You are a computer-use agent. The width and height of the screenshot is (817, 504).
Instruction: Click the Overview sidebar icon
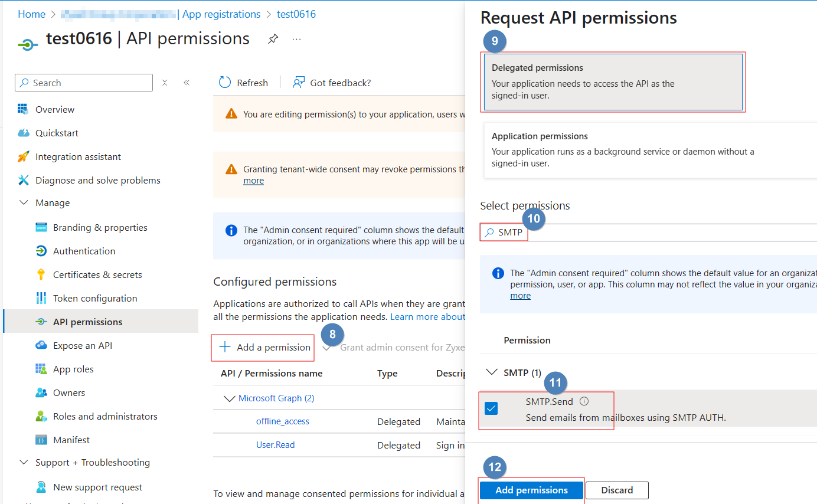[x=23, y=109]
